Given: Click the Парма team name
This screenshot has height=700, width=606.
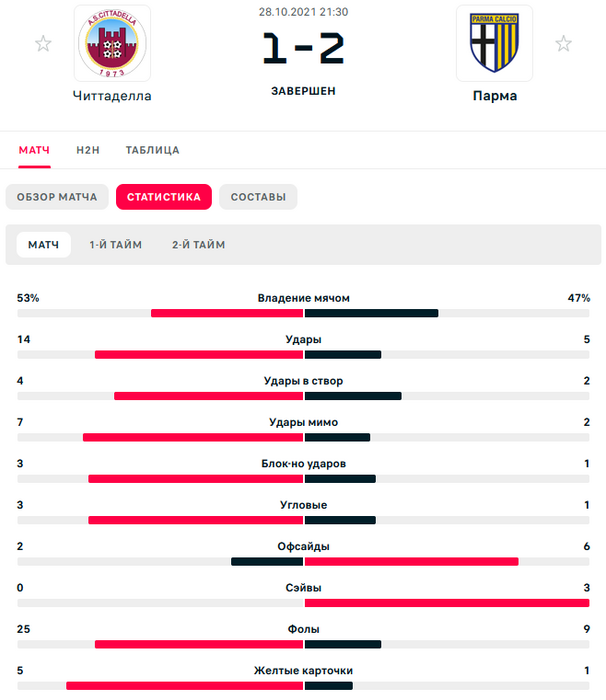Looking at the screenshot, I should (x=494, y=97).
